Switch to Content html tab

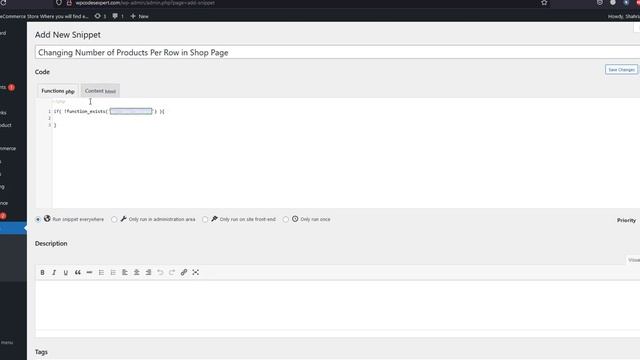pos(100,91)
